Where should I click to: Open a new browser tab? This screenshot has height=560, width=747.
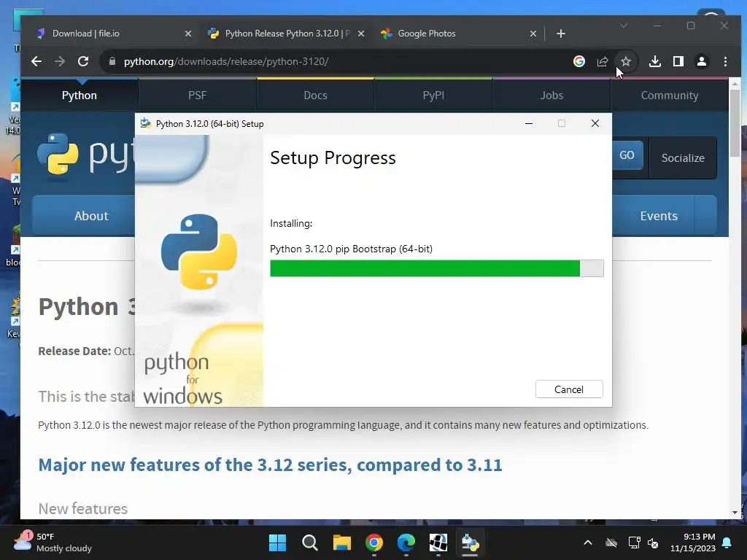pos(561,34)
